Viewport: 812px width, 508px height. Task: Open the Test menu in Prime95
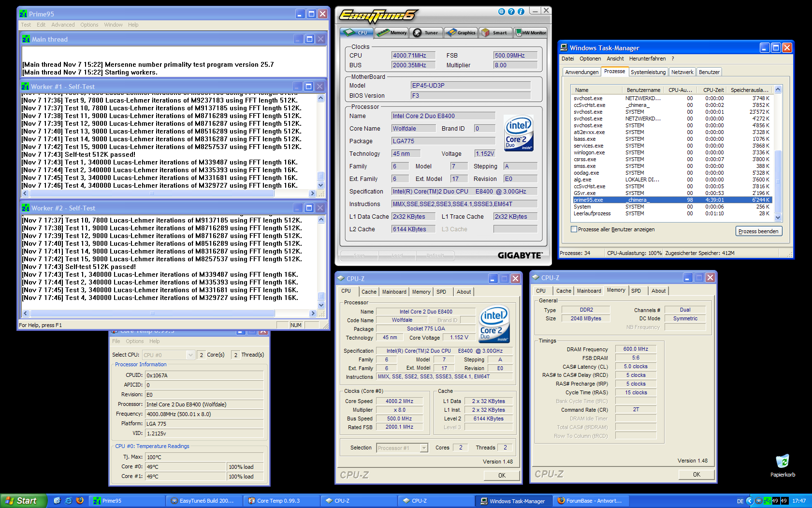pos(26,25)
